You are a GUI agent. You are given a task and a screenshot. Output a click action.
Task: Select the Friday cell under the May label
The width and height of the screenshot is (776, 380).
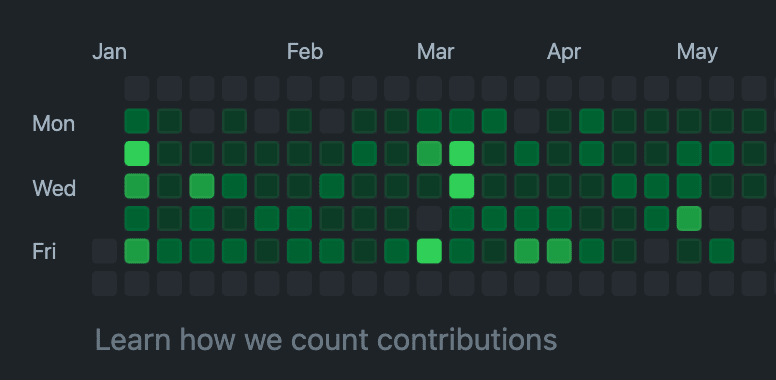tap(689, 251)
